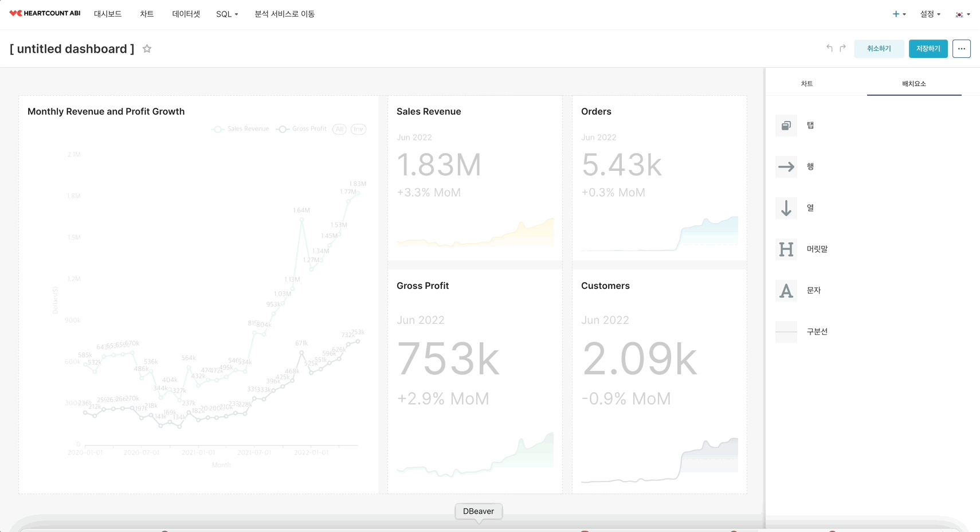The width and height of the screenshot is (980, 532).
Task: Click the 2.09k Customers value
Action: pos(640,359)
